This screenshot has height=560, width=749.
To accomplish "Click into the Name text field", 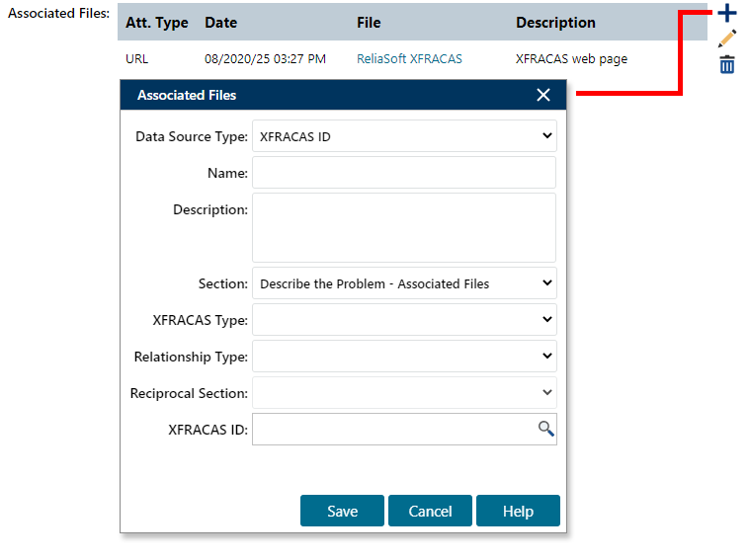I will point(404,173).
